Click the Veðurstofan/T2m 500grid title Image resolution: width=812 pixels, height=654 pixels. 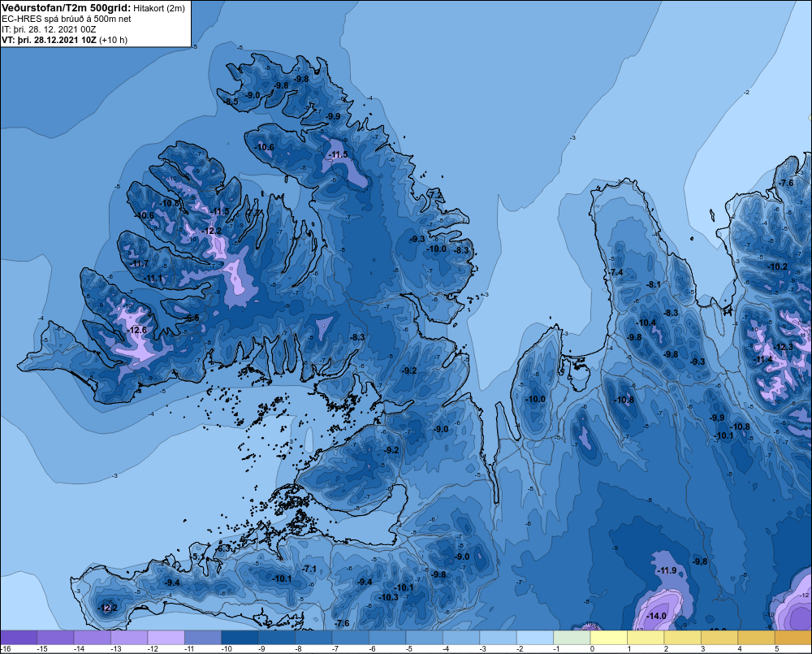(66, 7)
